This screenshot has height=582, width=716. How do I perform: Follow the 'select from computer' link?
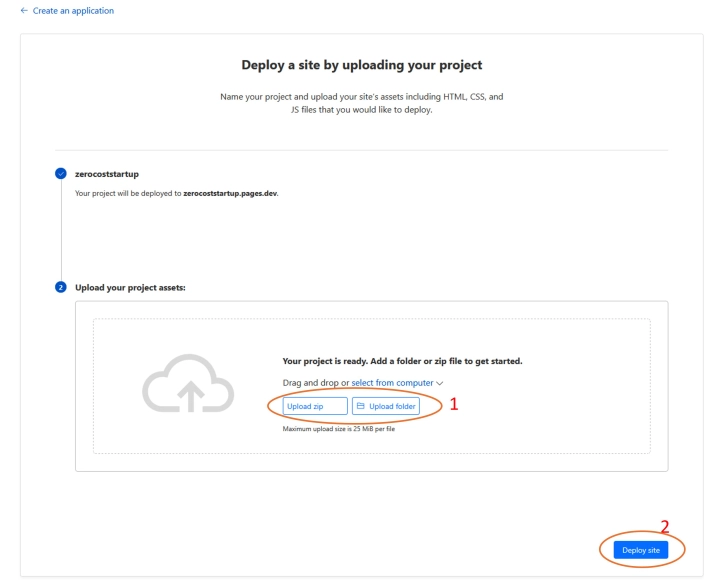[x=392, y=383]
